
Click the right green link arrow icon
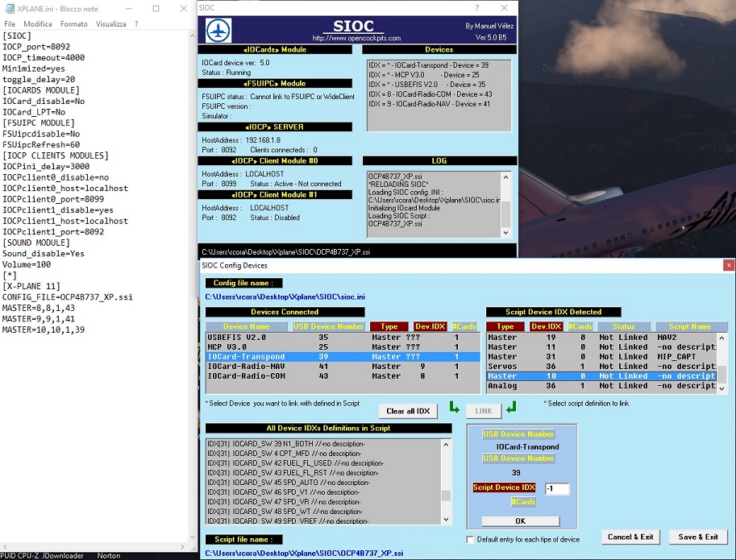coord(511,410)
